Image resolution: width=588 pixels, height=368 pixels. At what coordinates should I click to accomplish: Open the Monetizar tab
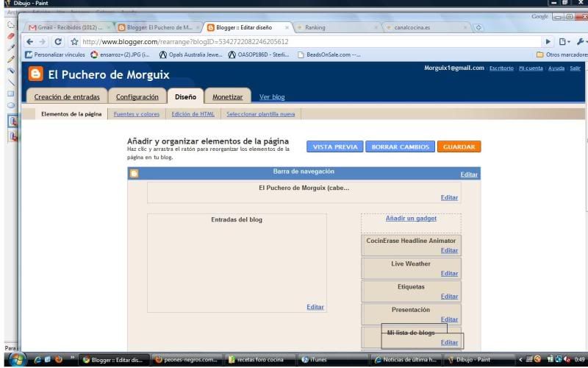tap(228, 97)
